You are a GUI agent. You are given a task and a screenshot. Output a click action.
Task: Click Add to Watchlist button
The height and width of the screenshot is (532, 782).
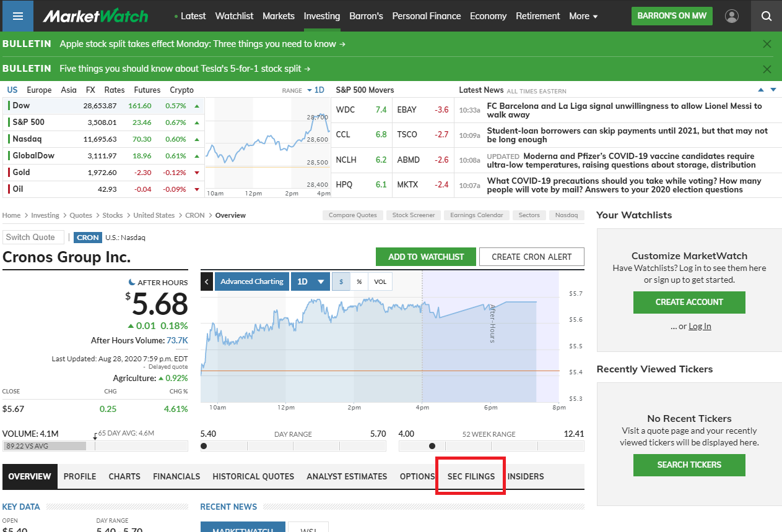[426, 257]
